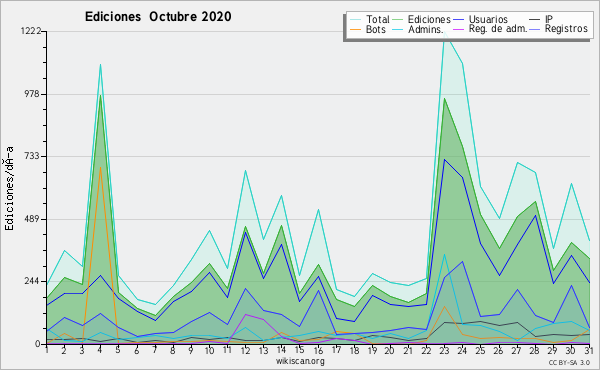The image size is (600, 370).
Task: Click the vertical axis title 'Ediciones/día'
Action: (9, 188)
